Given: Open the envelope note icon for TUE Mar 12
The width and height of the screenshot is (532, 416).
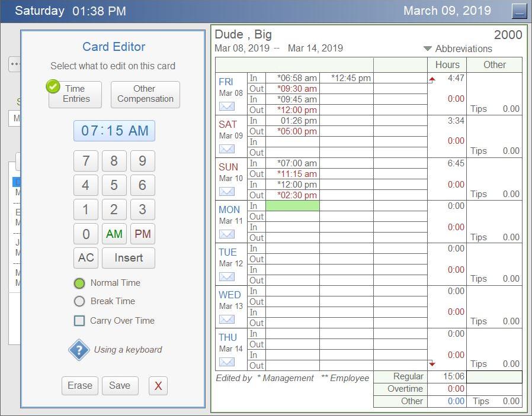Looking at the screenshot, I should (x=227, y=277).
